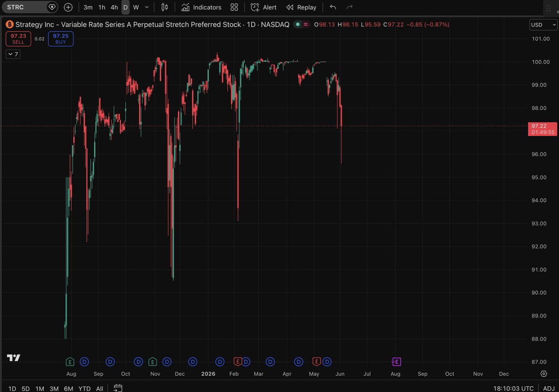Select the W weekly interval
The width and height of the screenshot is (559, 392).
[x=136, y=7]
